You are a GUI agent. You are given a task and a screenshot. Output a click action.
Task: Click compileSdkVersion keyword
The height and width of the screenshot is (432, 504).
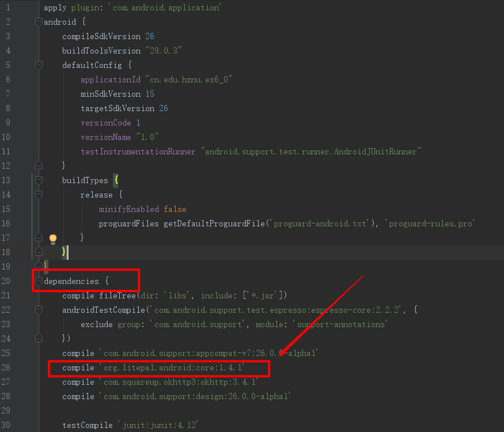tap(101, 36)
